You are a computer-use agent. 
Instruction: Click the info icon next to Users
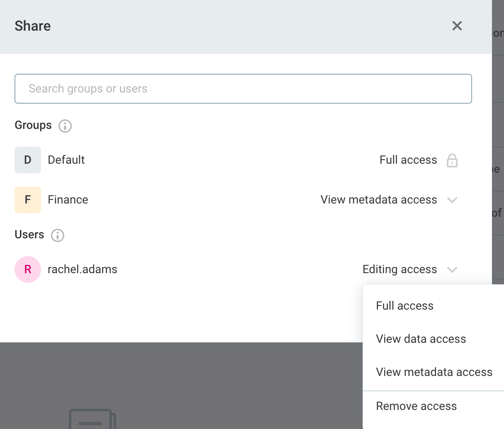[x=58, y=235]
